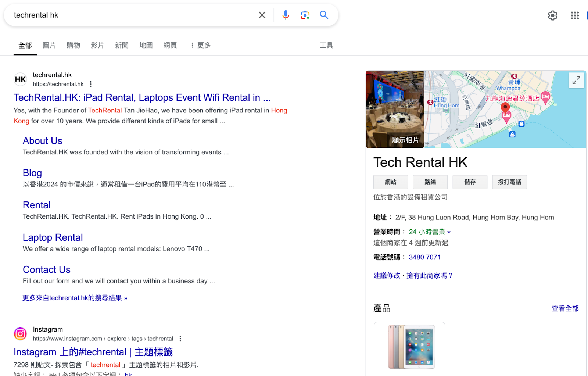
Task: Click the 路線 directions button
Action: tap(430, 182)
